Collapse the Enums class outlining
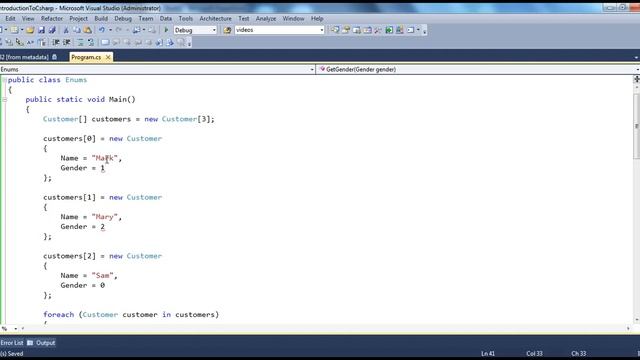Screen dimensions: 640x360 4,80
